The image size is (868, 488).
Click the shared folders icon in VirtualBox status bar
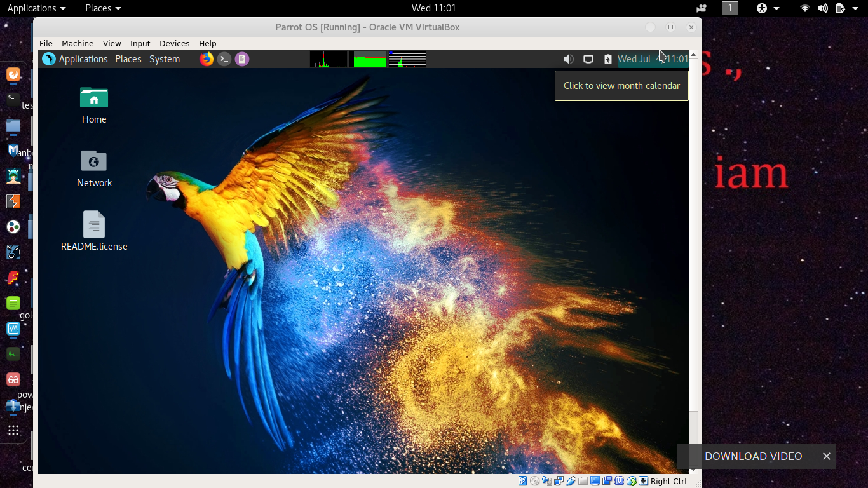pos(583,481)
